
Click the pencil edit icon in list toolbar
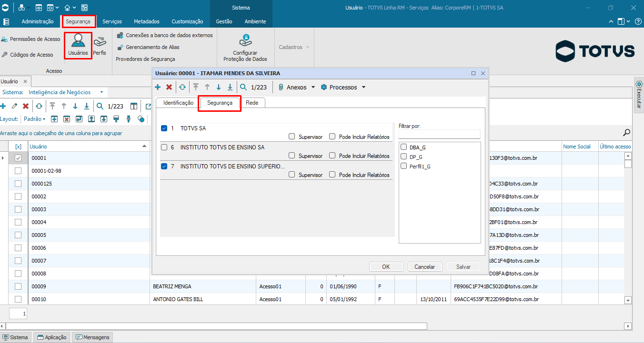click(x=14, y=106)
